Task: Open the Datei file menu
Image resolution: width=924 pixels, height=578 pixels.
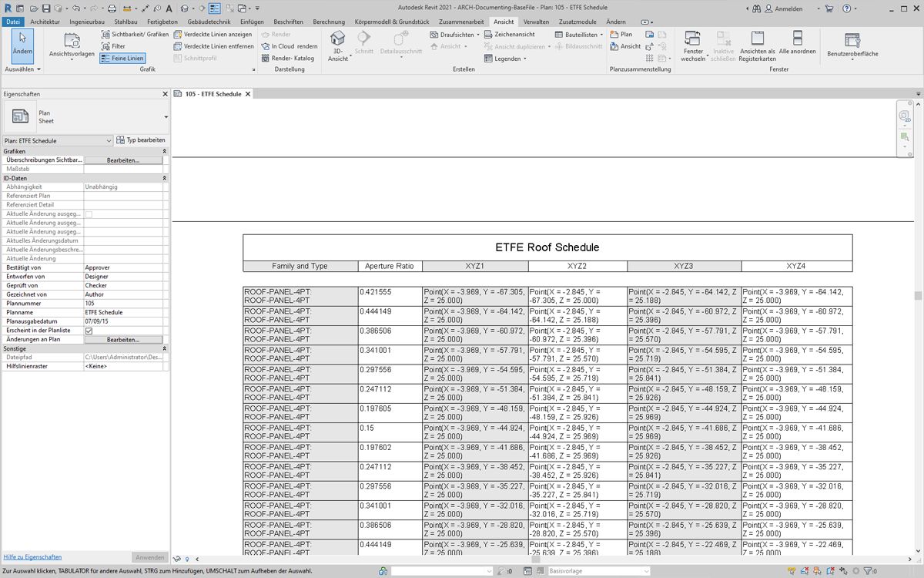Action: (x=14, y=22)
